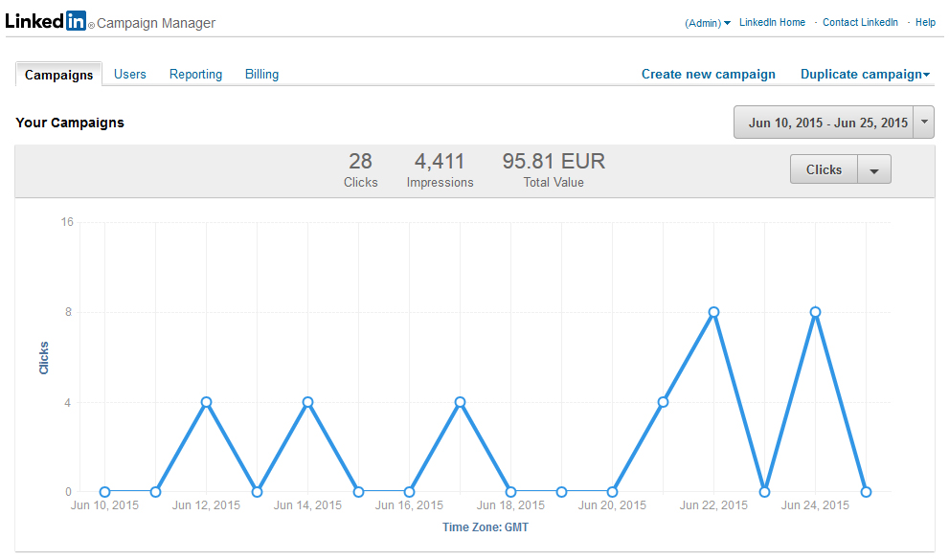Go to the Billing tab
The image size is (949, 560).
[x=261, y=74]
